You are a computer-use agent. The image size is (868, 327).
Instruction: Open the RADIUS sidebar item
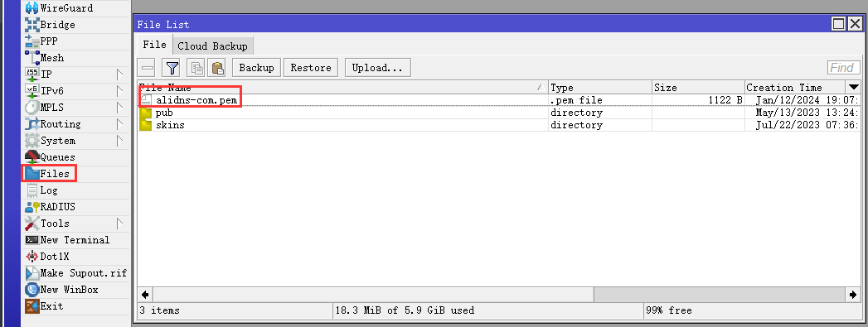tap(51, 207)
